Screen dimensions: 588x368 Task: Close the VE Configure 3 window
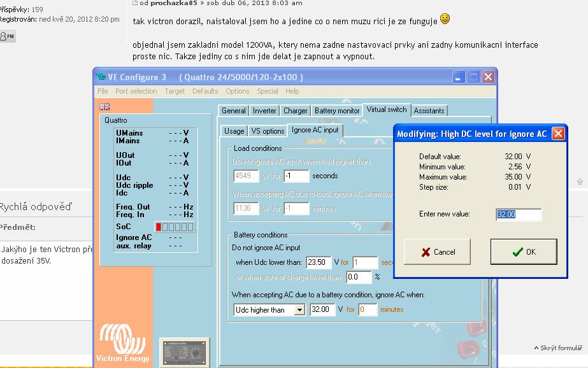[488, 77]
